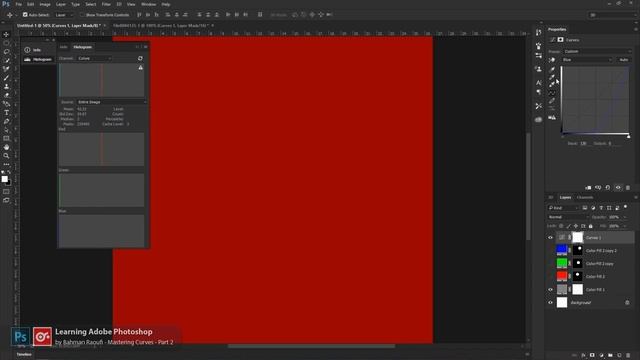Hide the Color Fill 1 layer
Viewport: 640px width, 360px height.
[x=550, y=289]
